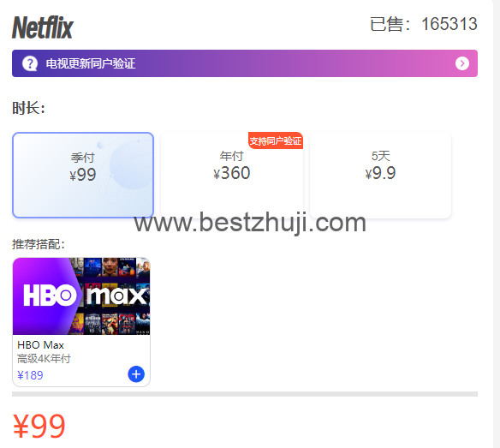Click the Netflix logo

[x=43, y=27]
